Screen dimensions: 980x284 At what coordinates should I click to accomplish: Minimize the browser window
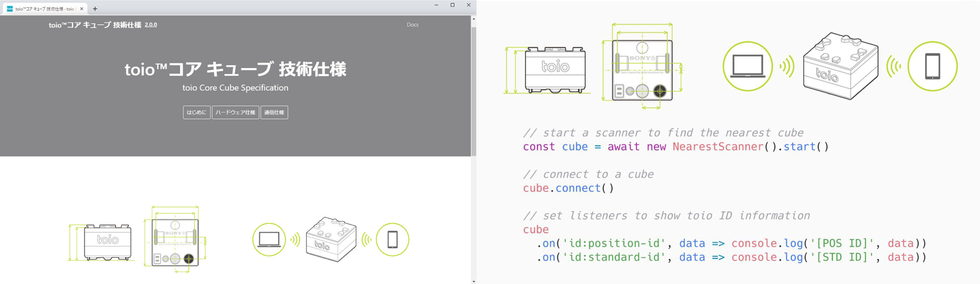436,5
